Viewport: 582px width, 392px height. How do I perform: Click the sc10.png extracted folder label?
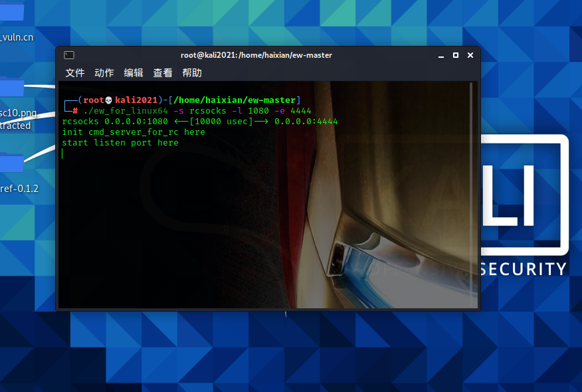pos(18,119)
